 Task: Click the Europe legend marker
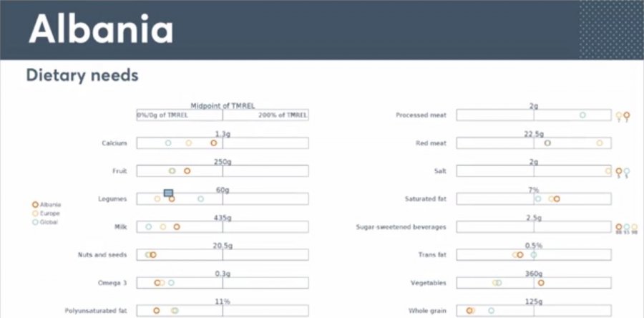(x=36, y=213)
